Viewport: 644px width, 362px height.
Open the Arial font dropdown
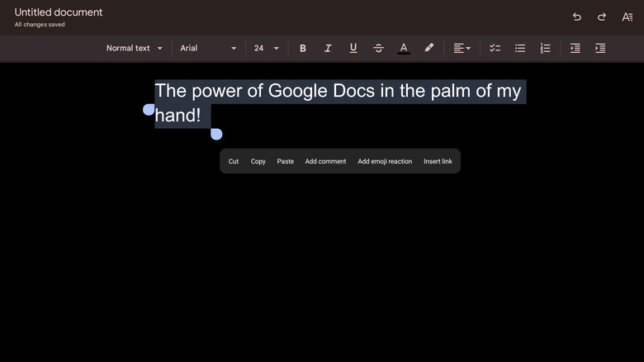point(208,48)
